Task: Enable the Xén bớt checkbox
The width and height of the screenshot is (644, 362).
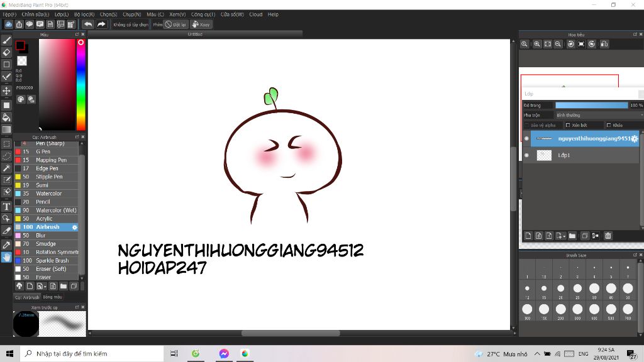Action: 568,125
